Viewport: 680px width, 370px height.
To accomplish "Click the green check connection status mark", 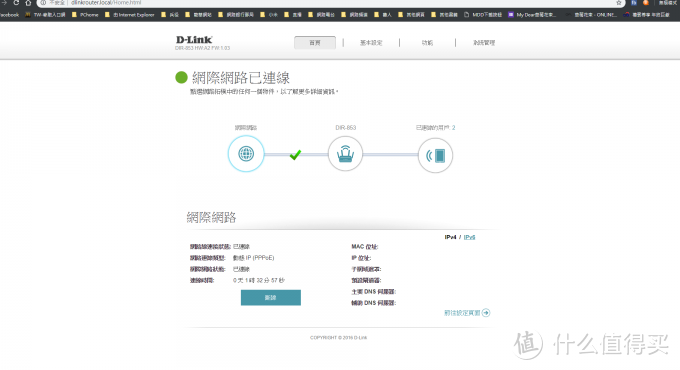I will point(295,154).
